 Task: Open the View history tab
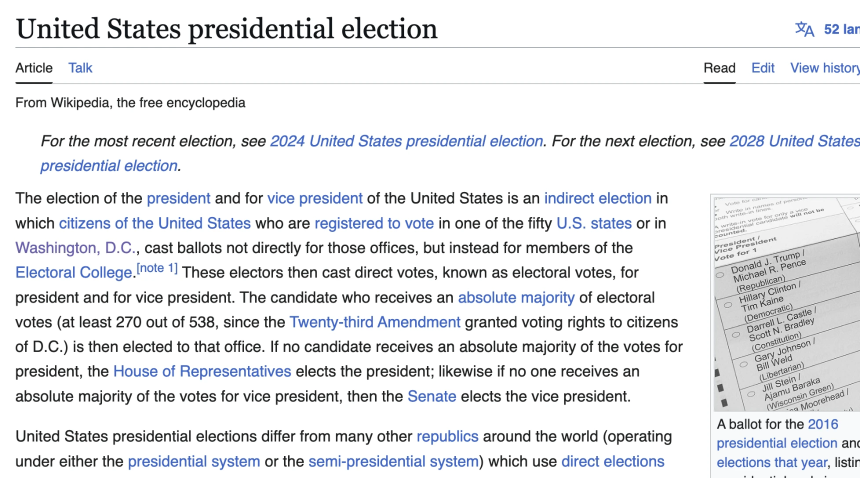(x=824, y=68)
